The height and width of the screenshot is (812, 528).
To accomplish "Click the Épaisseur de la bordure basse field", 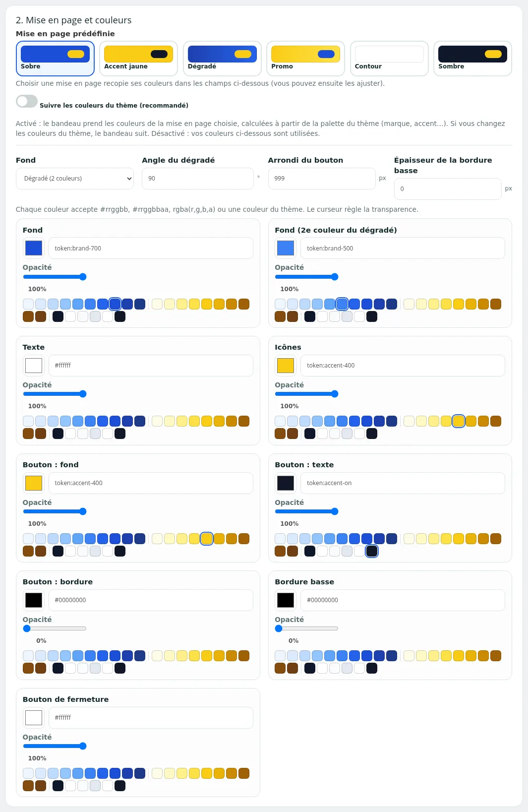I will (x=448, y=189).
